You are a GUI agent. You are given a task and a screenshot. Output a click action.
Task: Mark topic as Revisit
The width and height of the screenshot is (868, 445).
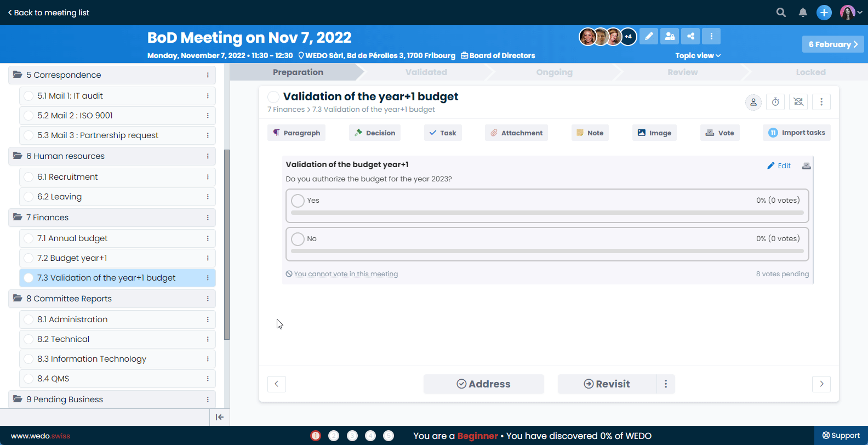(607, 384)
